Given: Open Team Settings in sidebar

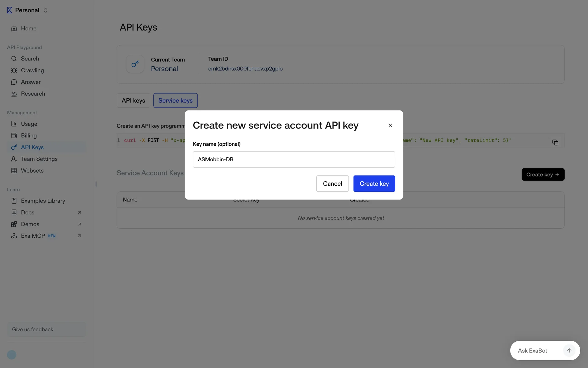Looking at the screenshot, I should (39, 159).
